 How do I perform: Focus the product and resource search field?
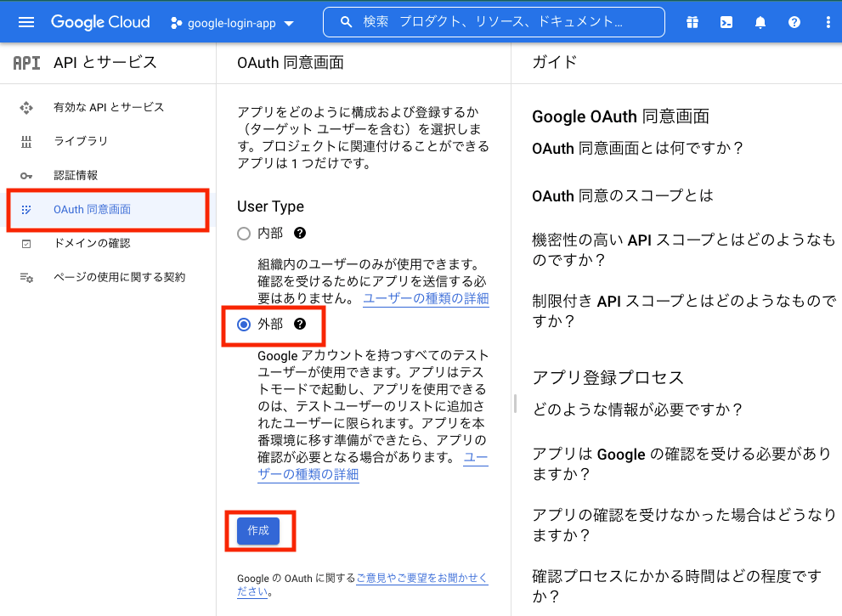[494, 22]
